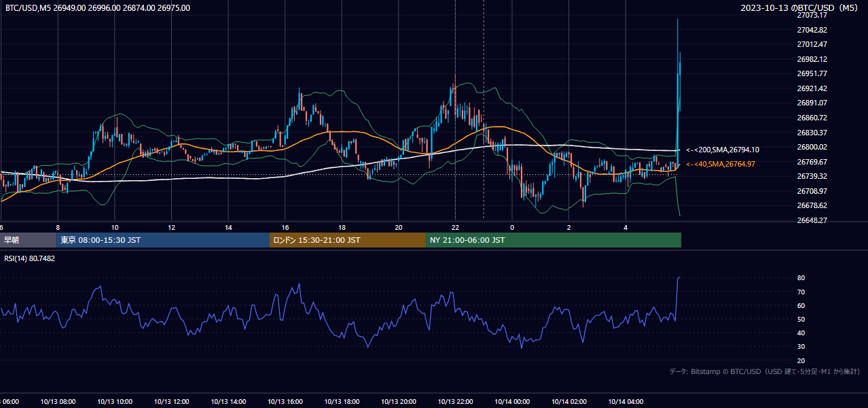The height and width of the screenshot is (408, 868).
Task: Click the 40 SMA label reading 26764.97
Action: tap(721, 164)
